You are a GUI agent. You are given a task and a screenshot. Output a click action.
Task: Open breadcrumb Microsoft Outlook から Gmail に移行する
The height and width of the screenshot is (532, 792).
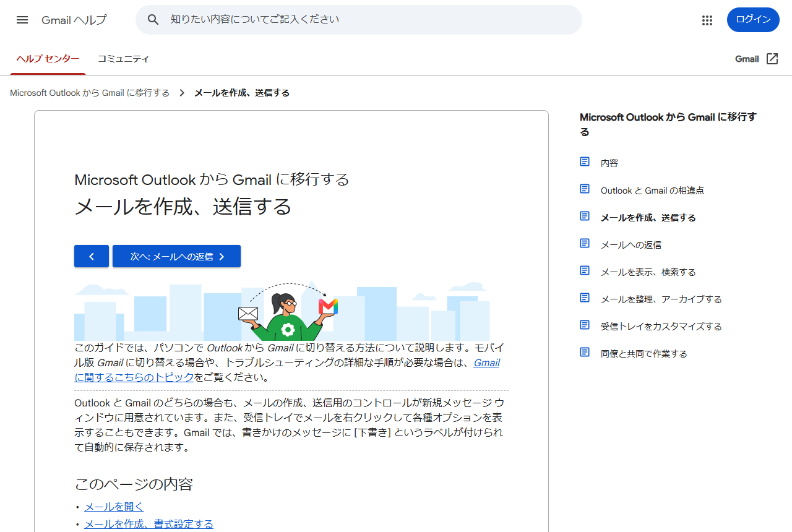[x=90, y=93]
